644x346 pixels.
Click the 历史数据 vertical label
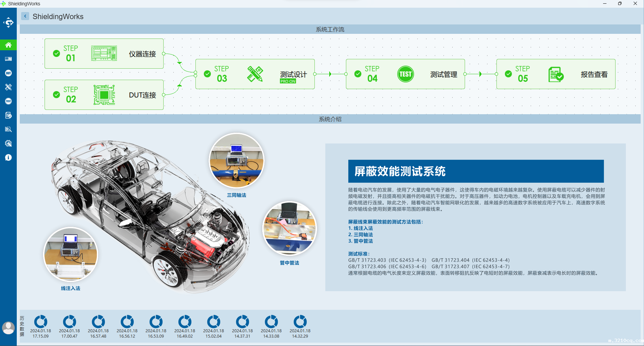tap(22, 326)
